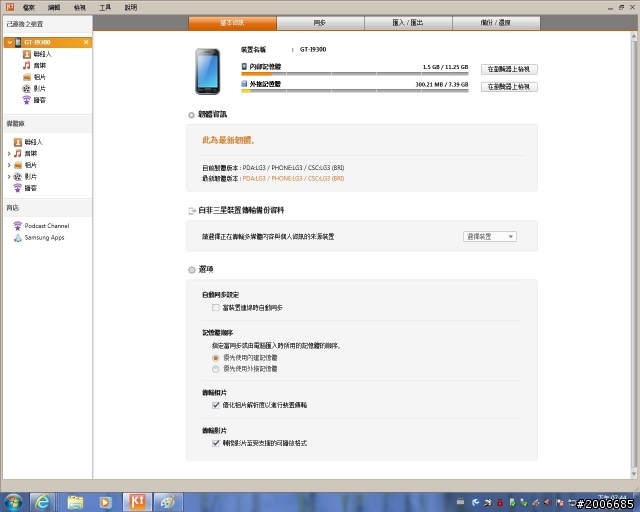The height and width of the screenshot is (512, 640).
Task: Click the '1.5 GB / 11.25 GB' storage text
Action: [x=445, y=67]
